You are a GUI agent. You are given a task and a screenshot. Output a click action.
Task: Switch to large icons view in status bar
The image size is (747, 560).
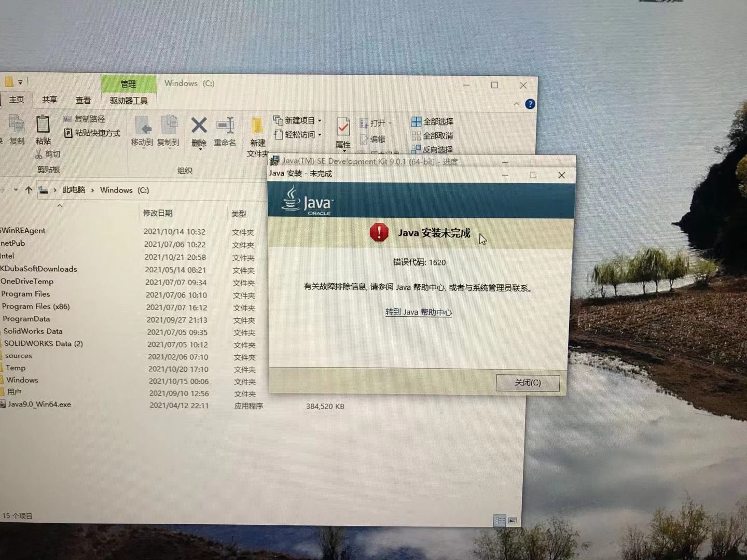(x=513, y=520)
